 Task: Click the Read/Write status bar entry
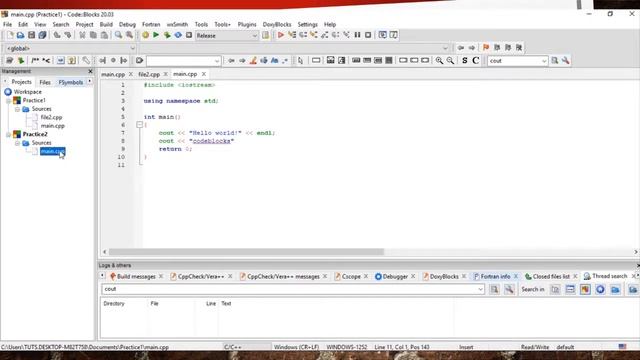point(535,347)
